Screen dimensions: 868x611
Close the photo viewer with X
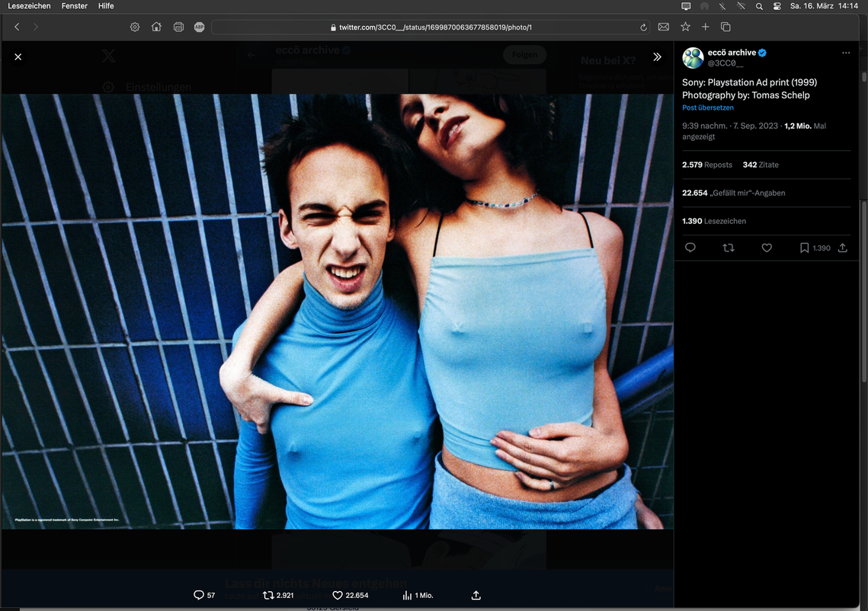(18, 57)
